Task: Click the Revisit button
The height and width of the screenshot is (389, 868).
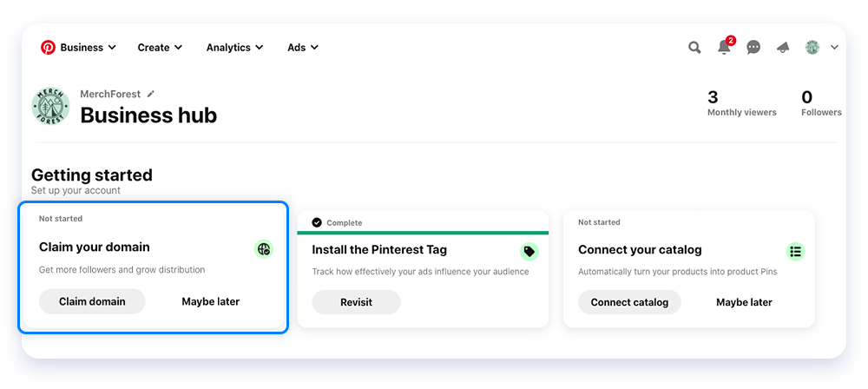Action: [356, 302]
